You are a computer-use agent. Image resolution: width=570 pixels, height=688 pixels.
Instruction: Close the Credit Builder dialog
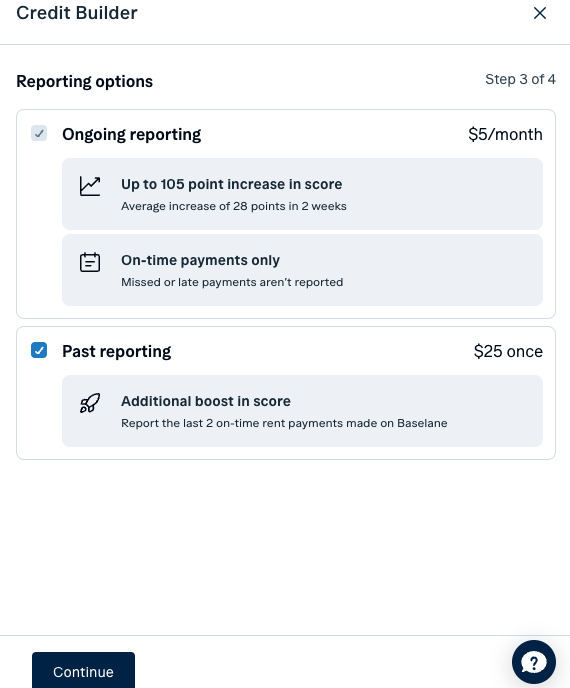click(x=540, y=13)
